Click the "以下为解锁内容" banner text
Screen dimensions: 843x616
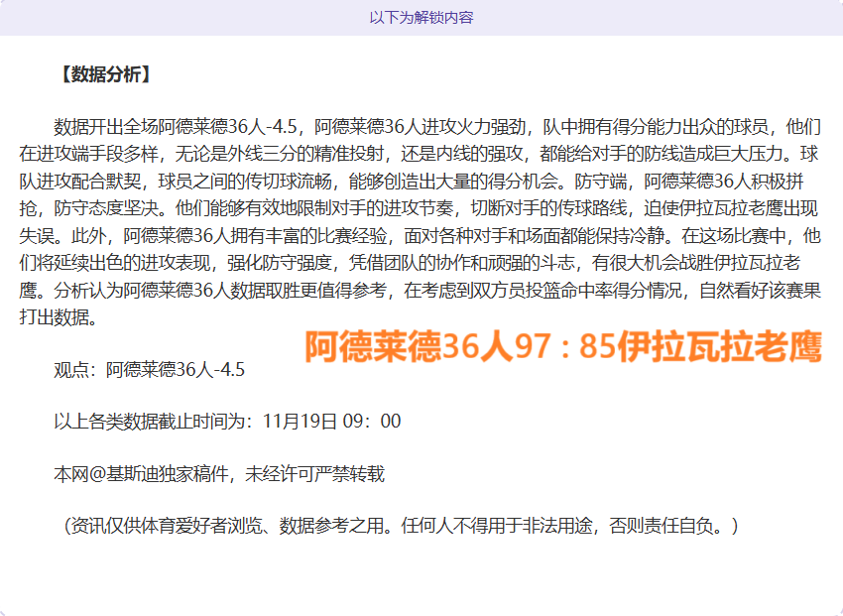(421, 18)
